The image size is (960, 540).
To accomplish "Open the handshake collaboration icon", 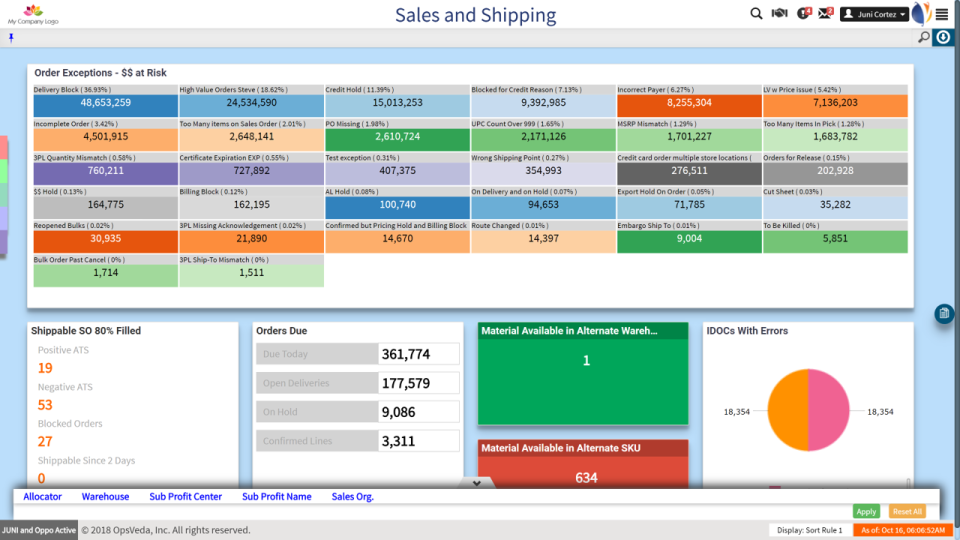I will 779,13.
